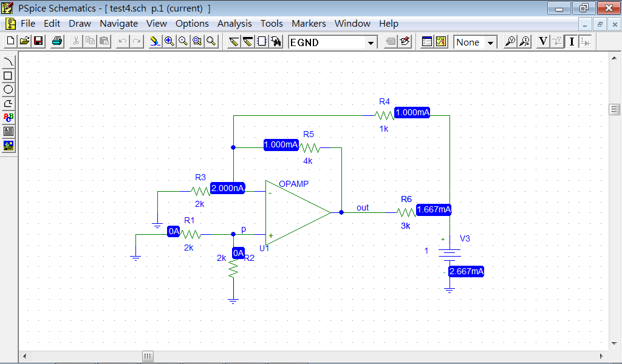Open a schematic file with the folder icon
Viewport: 622px width, 364px height.
(x=24, y=41)
